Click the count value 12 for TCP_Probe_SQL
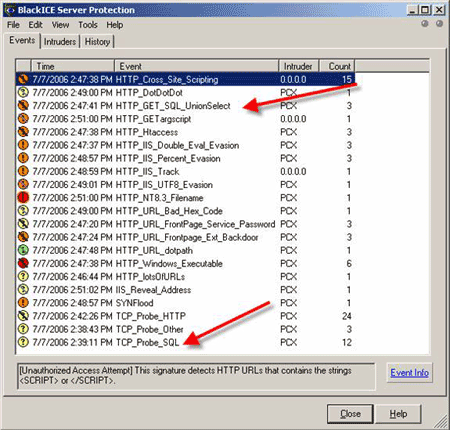The height and width of the screenshot is (430, 450). pos(347,342)
